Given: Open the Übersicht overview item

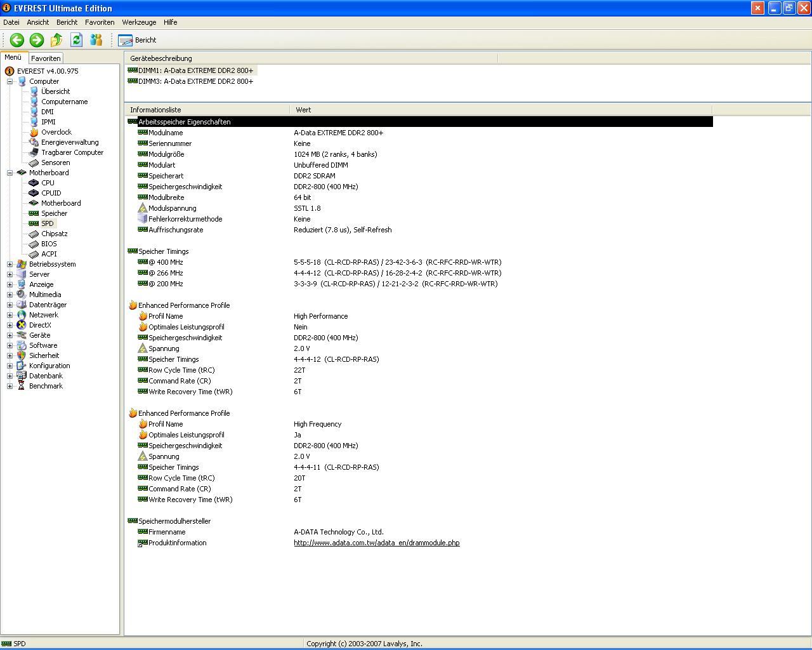Looking at the screenshot, I should coord(55,91).
